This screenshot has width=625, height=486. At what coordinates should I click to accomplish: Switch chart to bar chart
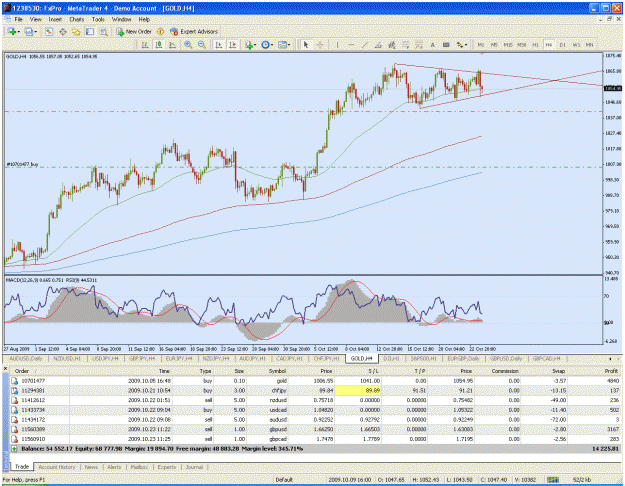[x=145, y=45]
